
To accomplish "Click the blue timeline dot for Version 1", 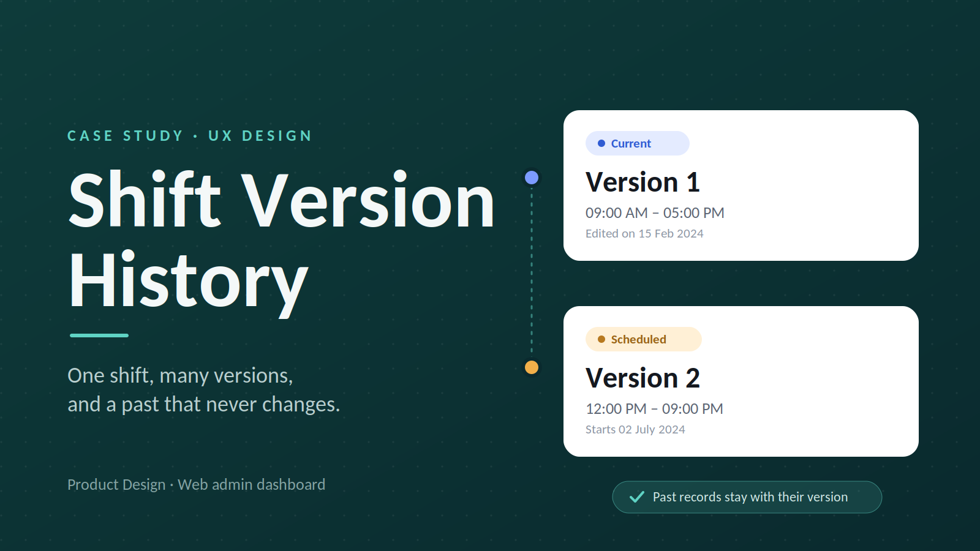I will pos(532,178).
